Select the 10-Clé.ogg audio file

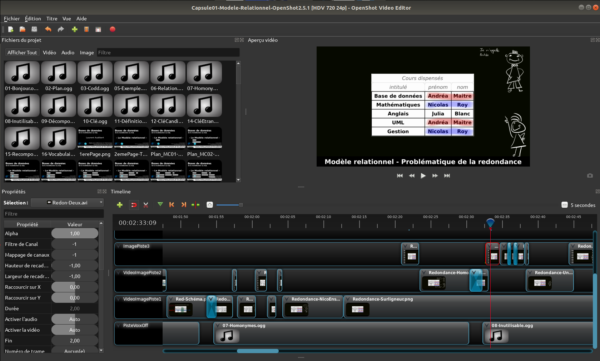click(95, 109)
